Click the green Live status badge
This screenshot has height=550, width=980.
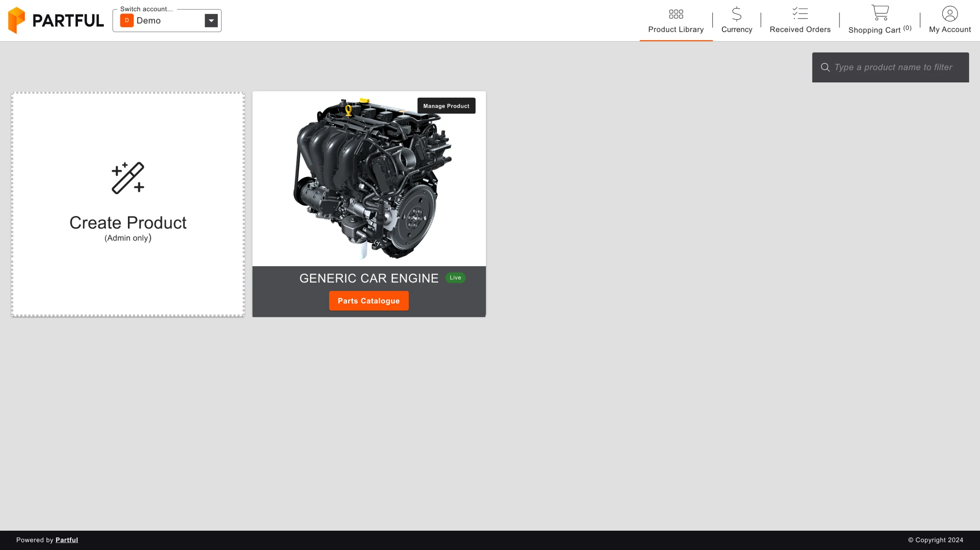455,278
